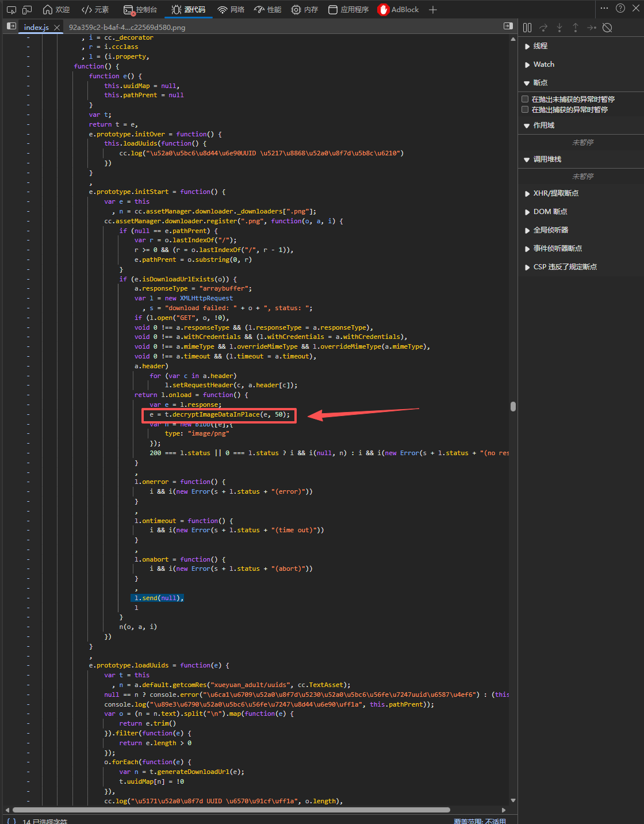
Task: Switch to the 控制台 panel tab
Action: (x=140, y=10)
